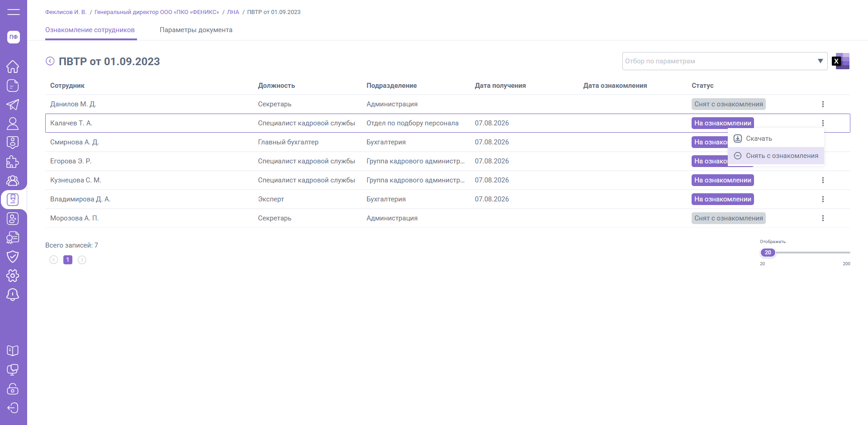Click the ПФ logo icon
The width and height of the screenshot is (868, 425).
coord(14,37)
